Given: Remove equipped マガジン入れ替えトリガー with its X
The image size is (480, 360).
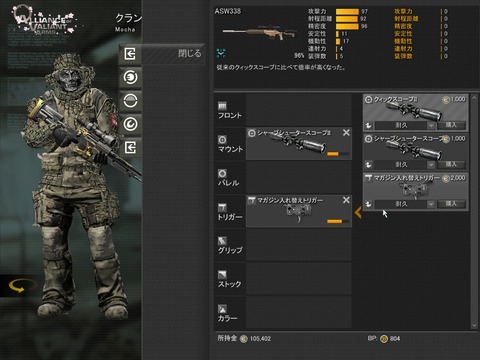Looking at the screenshot, I should point(346,200).
